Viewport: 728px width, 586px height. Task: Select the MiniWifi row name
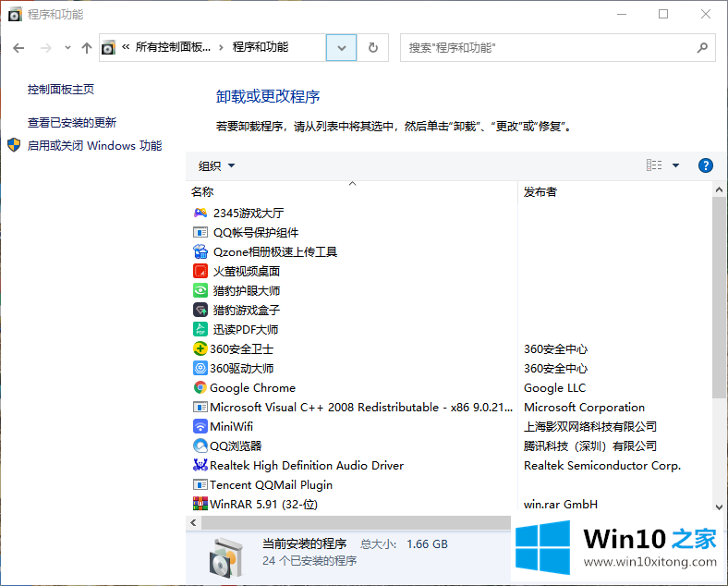click(231, 426)
